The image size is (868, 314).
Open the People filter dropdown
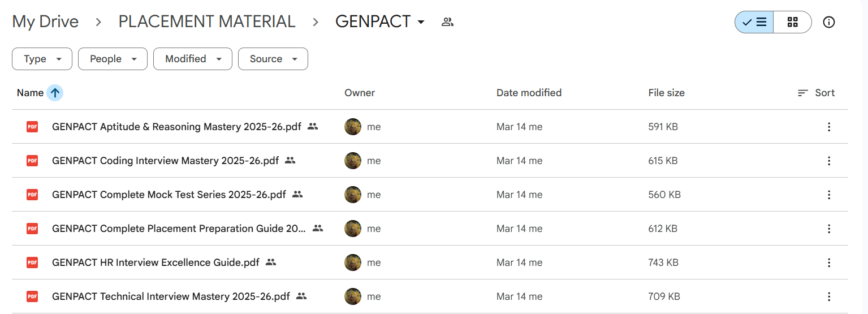[x=113, y=59]
